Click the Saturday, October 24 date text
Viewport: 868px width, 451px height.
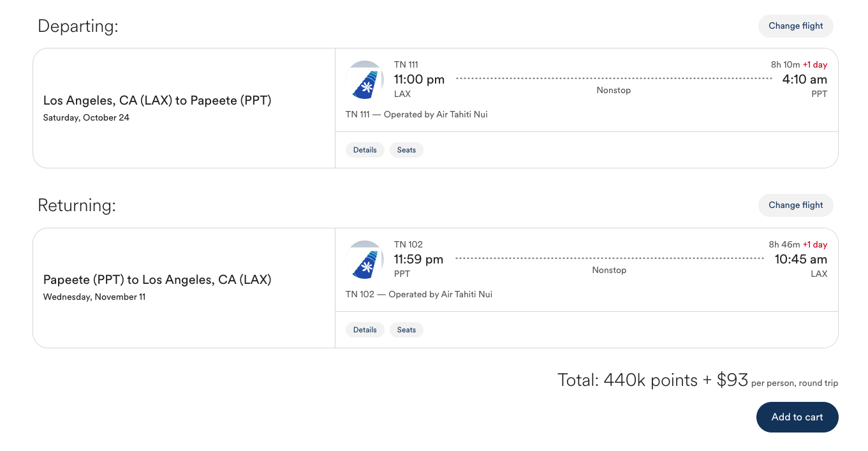pyautogui.click(x=86, y=117)
